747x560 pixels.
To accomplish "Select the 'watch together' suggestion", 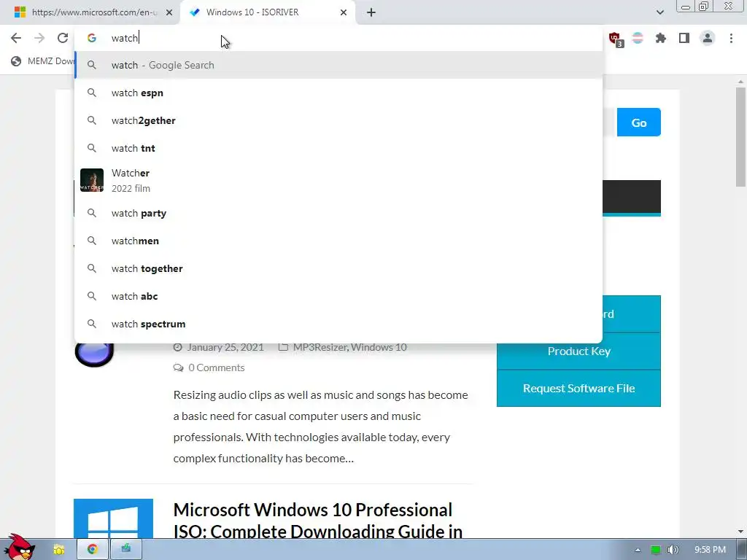I will pos(338,268).
